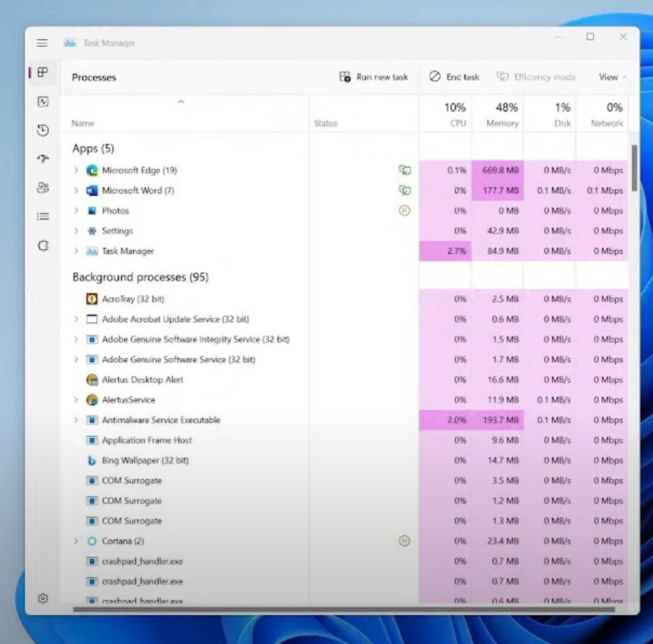The height and width of the screenshot is (644, 653).
Task: Open the Services page sidebar icon
Action: pos(43,245)
